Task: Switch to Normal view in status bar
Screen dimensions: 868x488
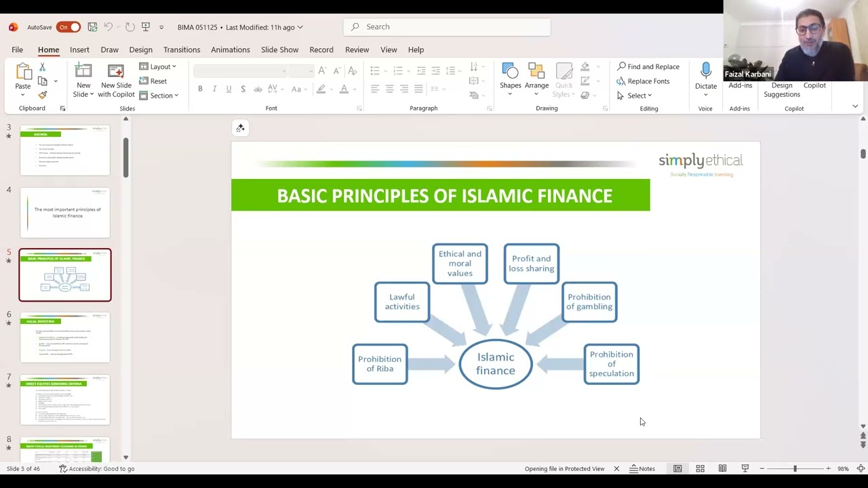Action: [677, 468]
